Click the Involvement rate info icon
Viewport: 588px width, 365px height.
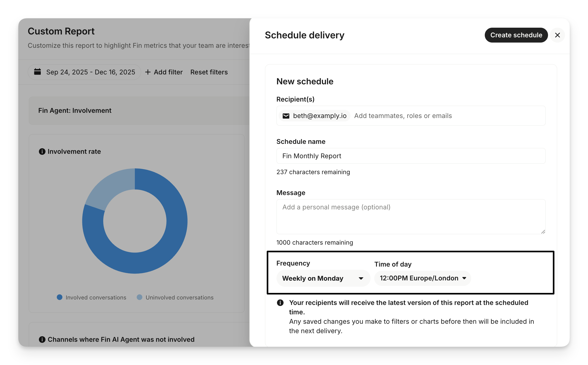(x=42, y=152)
